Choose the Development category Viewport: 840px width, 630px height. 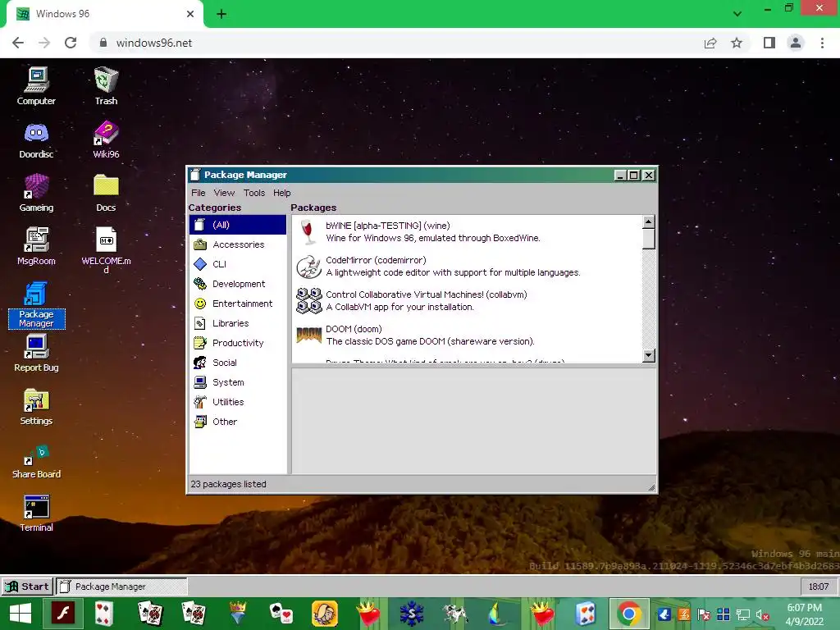tap(238, 284)
